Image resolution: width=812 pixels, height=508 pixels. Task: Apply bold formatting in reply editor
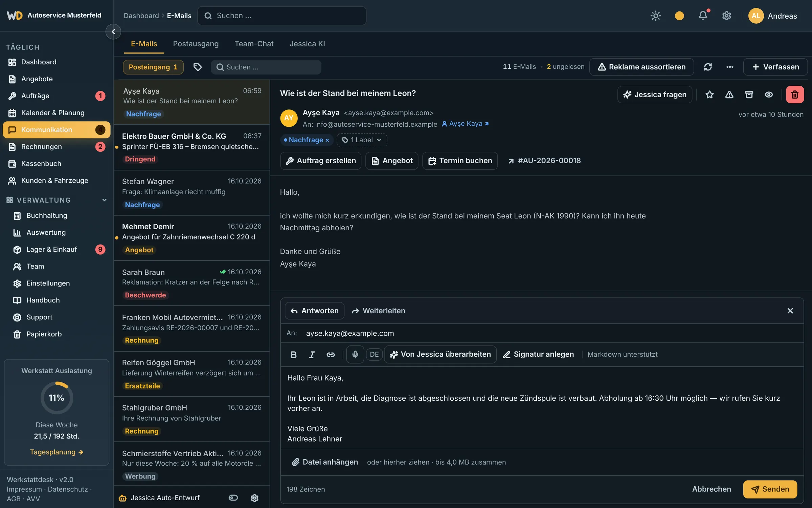(293, 354)
